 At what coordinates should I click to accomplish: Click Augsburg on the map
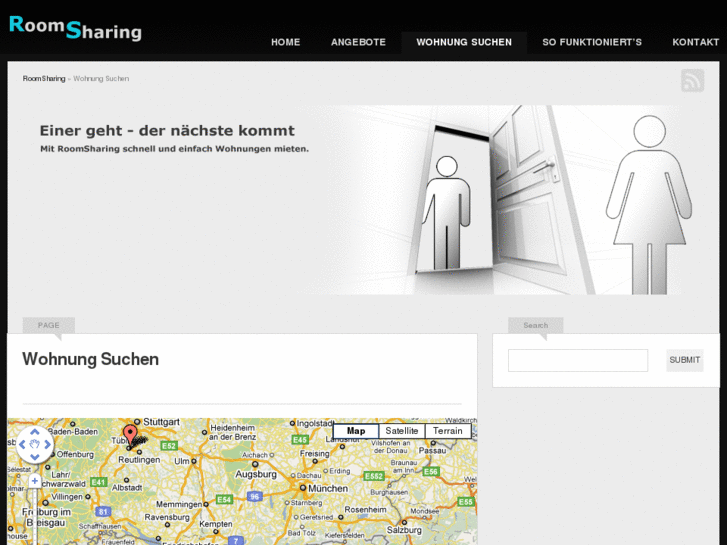click(x=256, y=474)
